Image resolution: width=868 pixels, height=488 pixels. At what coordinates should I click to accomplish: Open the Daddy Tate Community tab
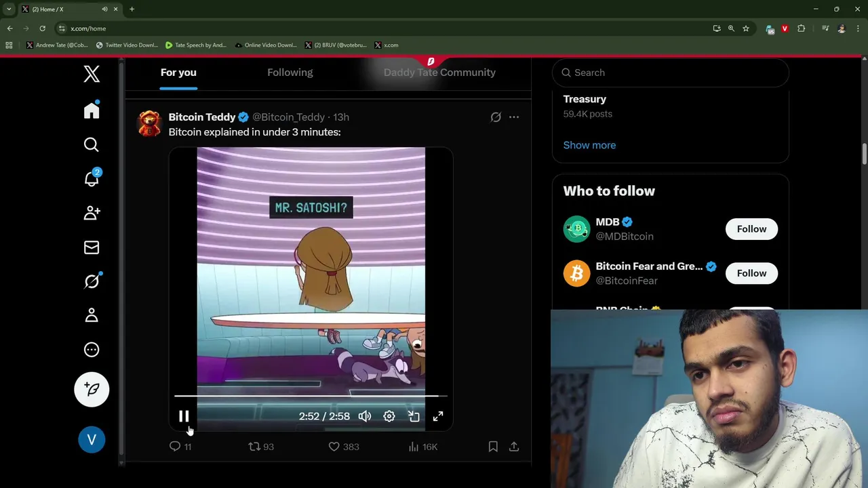439,73
